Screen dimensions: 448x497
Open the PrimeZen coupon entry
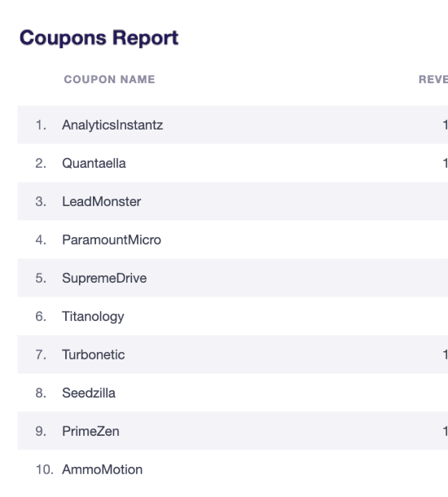tap(90, 431)
